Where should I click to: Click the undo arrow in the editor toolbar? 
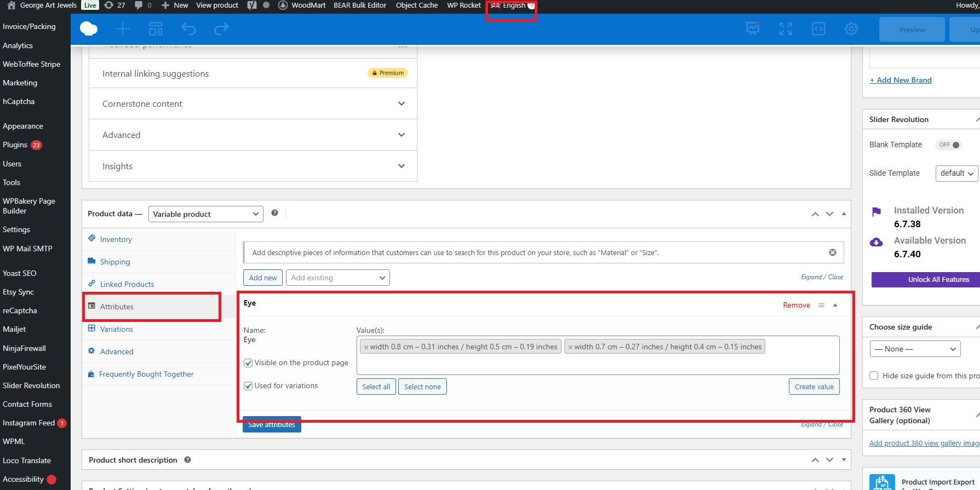(188, 29)
